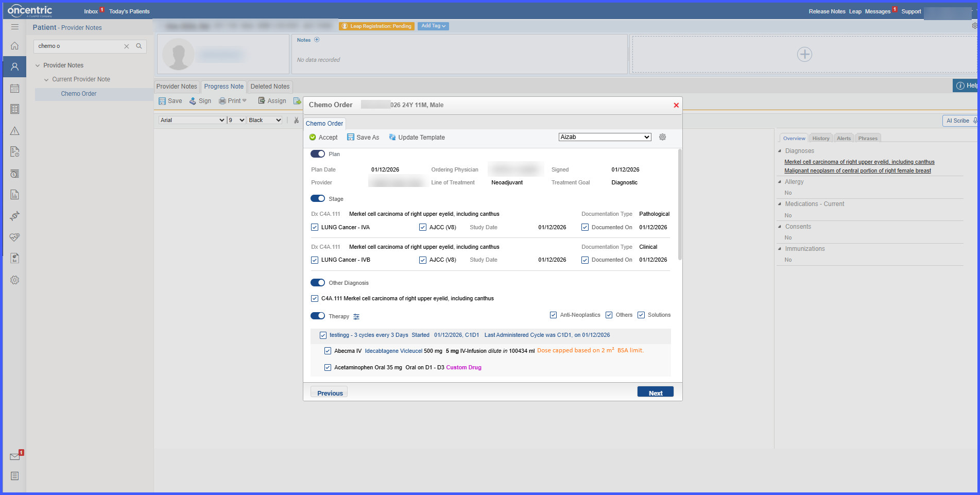Open the Arial font dropdown
980x495 pixels.
(192, 120)
